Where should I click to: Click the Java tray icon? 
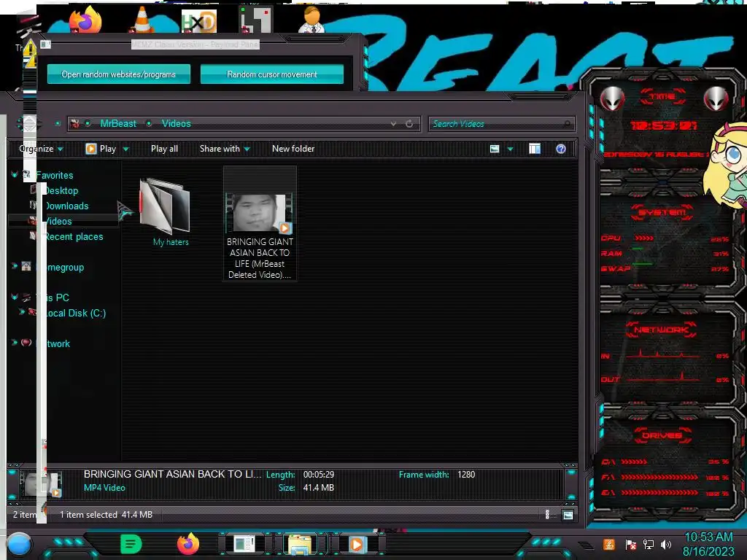click(x=608, y=544)
